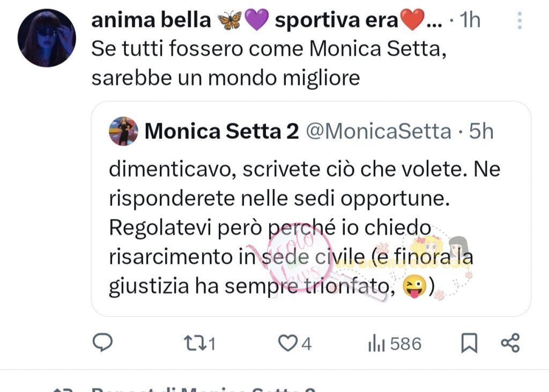This screenshot has width=549, height=392.
Task: Click the @MonicaSetta handle
Action: coord(378,131)
